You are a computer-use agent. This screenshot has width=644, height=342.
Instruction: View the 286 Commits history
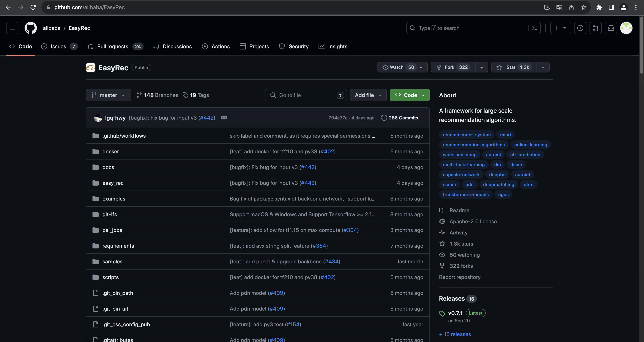[x=400, y=118]
